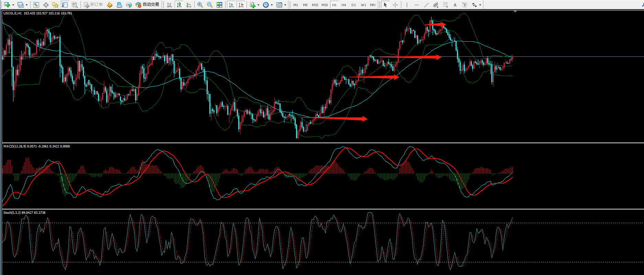Image resolution: width=644 pixels, height=275 pixels.
Task: Open Market Watch window icon
Action: 36,5
